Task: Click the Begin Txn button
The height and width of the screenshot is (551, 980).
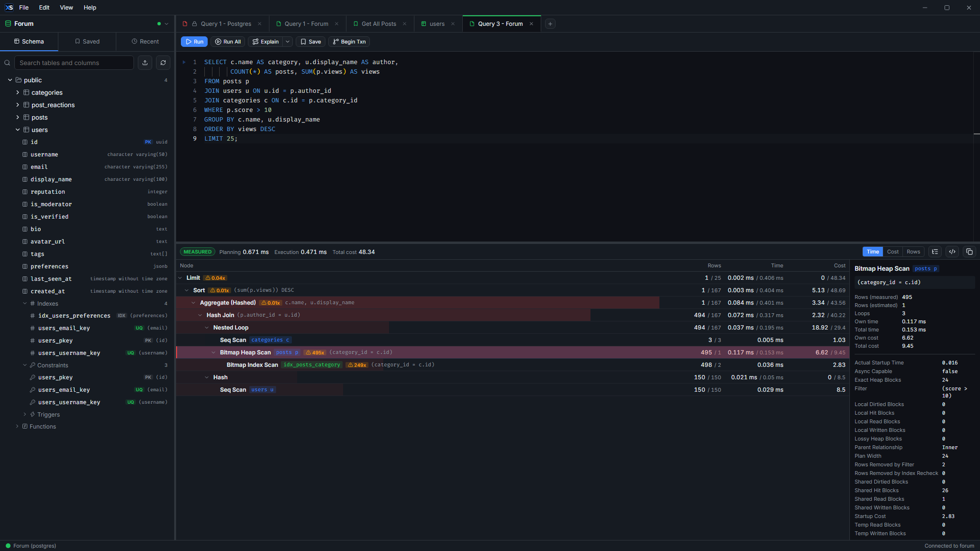Action: [349, 42]
